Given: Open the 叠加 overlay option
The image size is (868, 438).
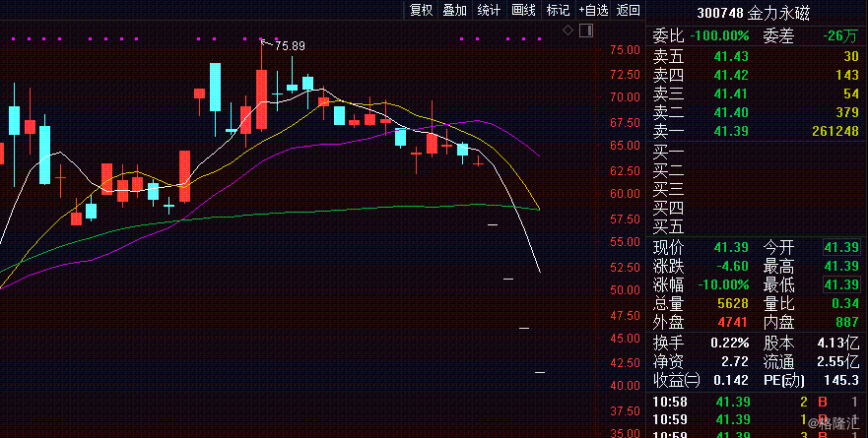Looking at the screenshot, I should click(455, 10).
